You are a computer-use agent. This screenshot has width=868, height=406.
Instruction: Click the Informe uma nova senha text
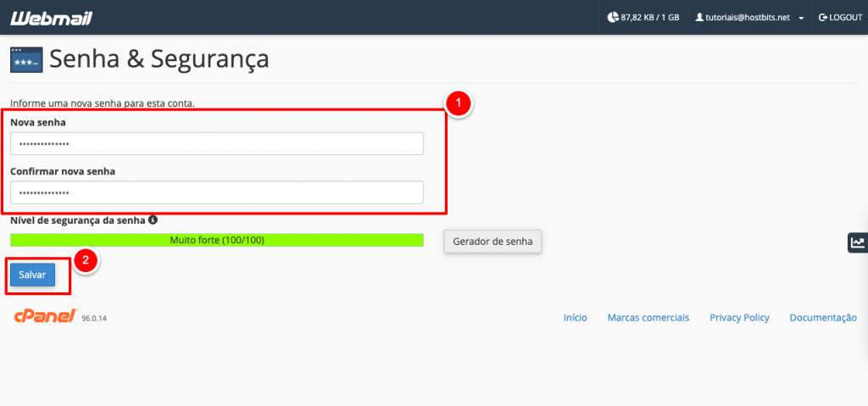tap(103, 103)
